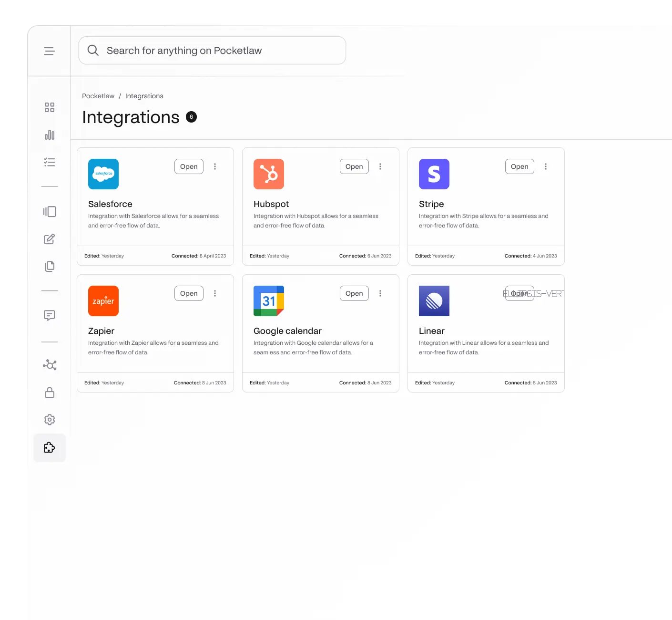Viewport: 672px width, 620px height.
Task: Click the Hubspot logo
Action: [269, 174]
